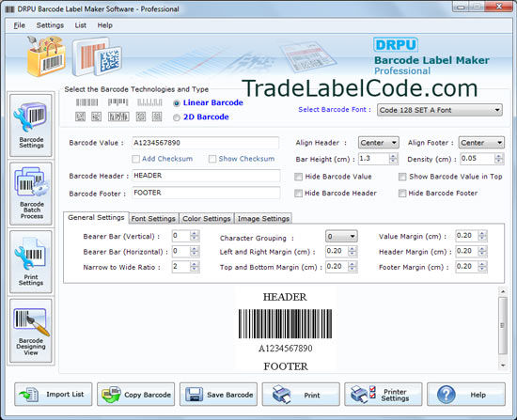Tick Hide Barcode Header checkbox
Image resolution: width=517 pixels, height=420 pixels.
(298, 194)
